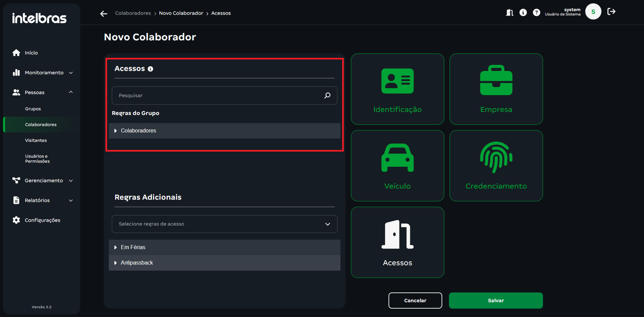Click the Pesquisar search input field
The width and height of the screenshot is (644, 317).
[x=218, y=95]
